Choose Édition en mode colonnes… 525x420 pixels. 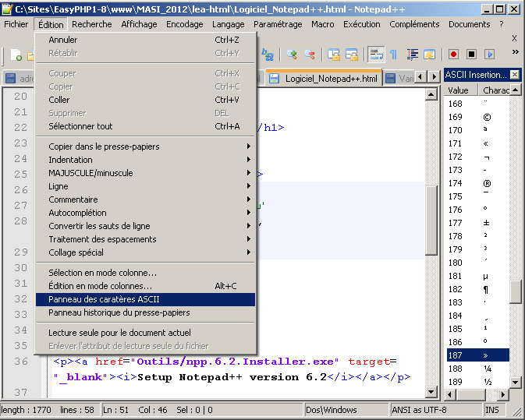145,286
